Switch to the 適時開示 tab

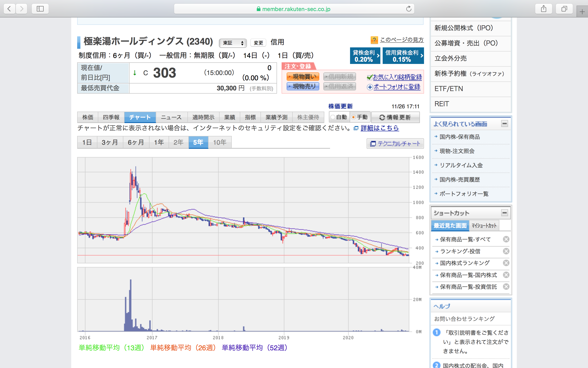coord(203,117)
